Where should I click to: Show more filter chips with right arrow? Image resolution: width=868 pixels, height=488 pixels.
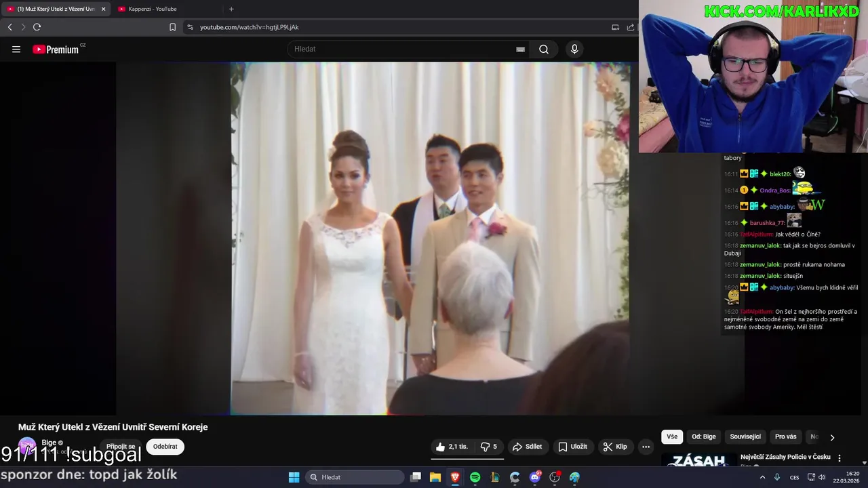coord(832,437)
